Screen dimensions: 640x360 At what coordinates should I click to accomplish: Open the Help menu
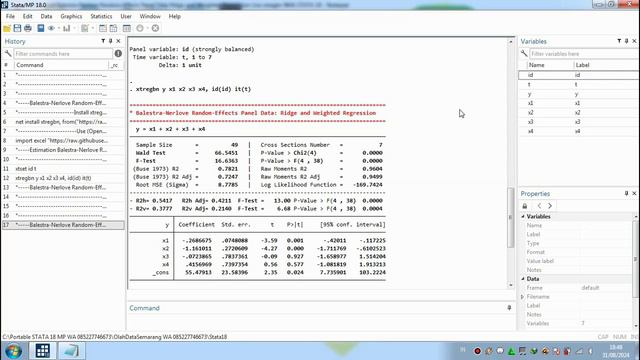[x=174, y=16]
